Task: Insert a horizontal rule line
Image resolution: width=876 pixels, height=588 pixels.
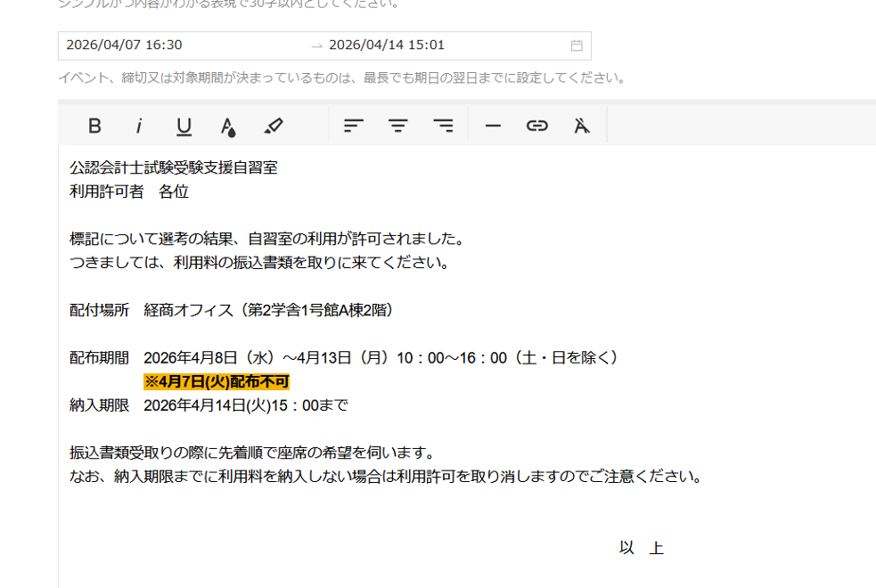Action: coord(493,126)
